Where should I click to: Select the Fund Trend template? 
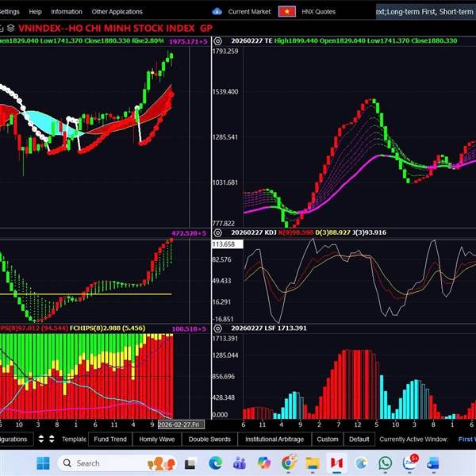point(109,439)
